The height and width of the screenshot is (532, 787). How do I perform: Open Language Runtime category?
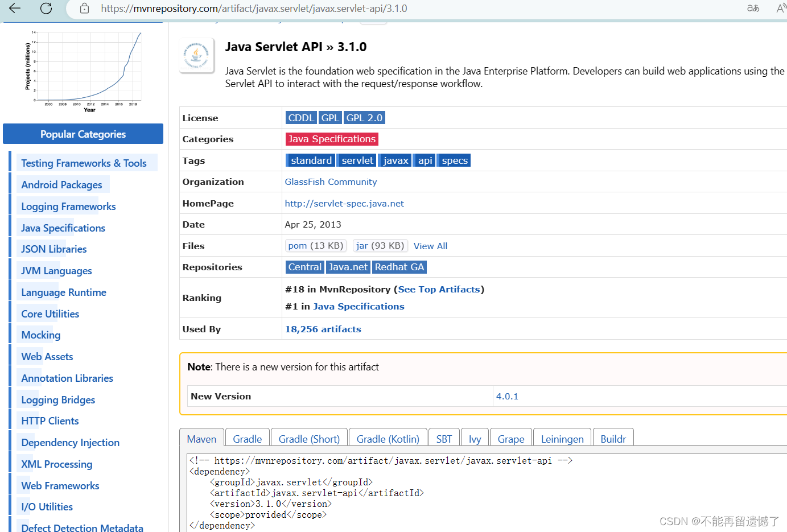(64, 292)
